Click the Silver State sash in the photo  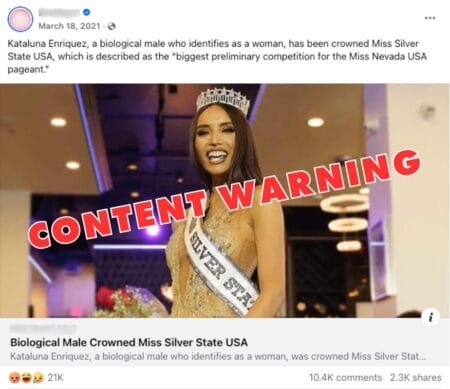[222, 263]
